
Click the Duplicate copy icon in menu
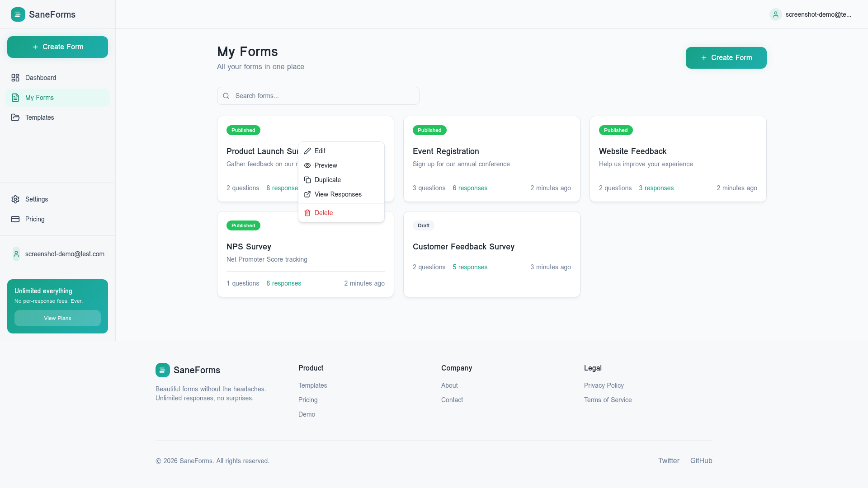click(307, 180)
